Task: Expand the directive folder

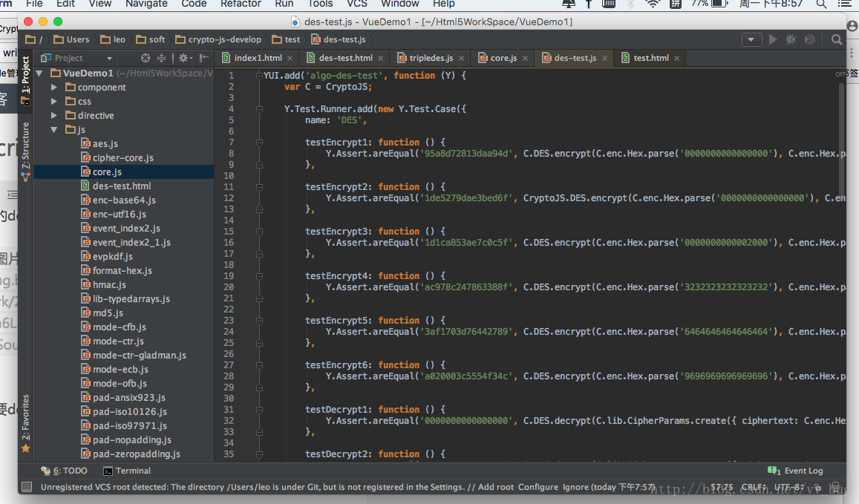Action: (53, 116)
